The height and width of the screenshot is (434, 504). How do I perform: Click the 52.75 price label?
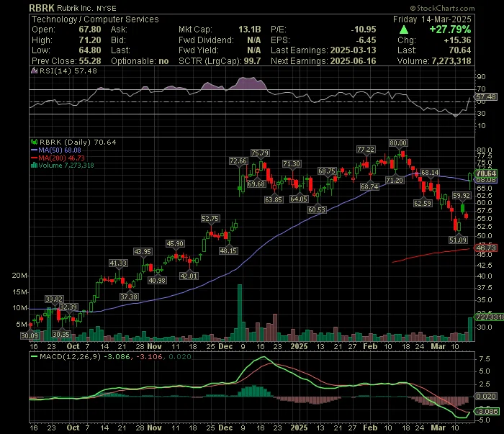coord(210,219)
